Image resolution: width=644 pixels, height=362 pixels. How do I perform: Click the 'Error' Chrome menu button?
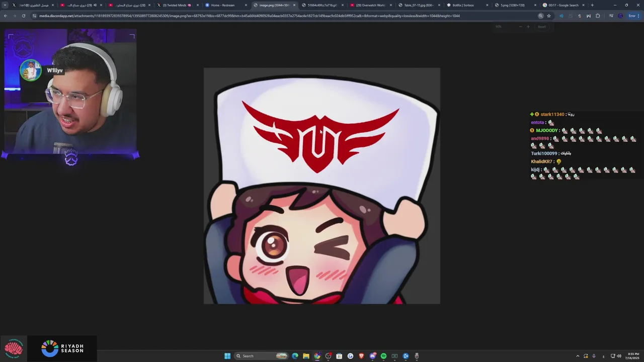click(633, 16)
